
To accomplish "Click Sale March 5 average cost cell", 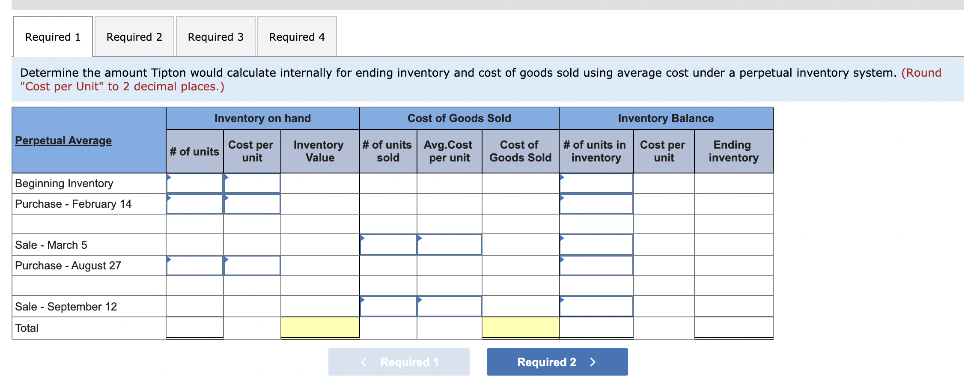I will pyautogui.click(x=449, y=245).
